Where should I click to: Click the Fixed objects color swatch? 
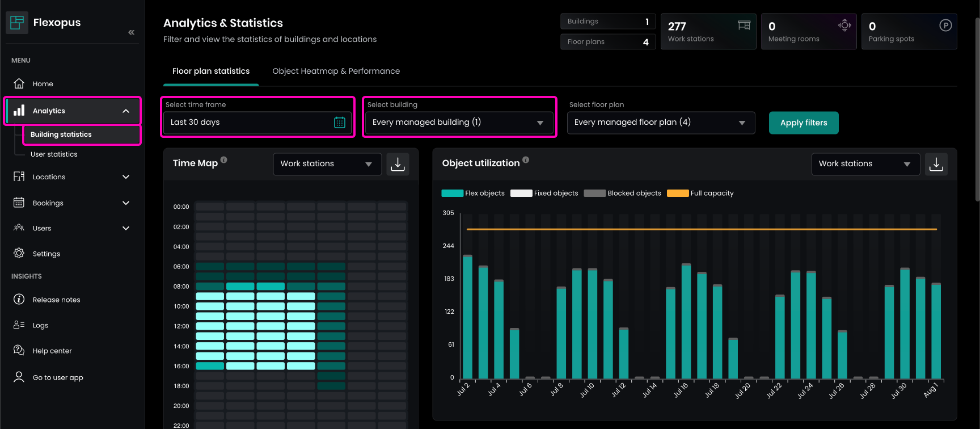point(521,194)
